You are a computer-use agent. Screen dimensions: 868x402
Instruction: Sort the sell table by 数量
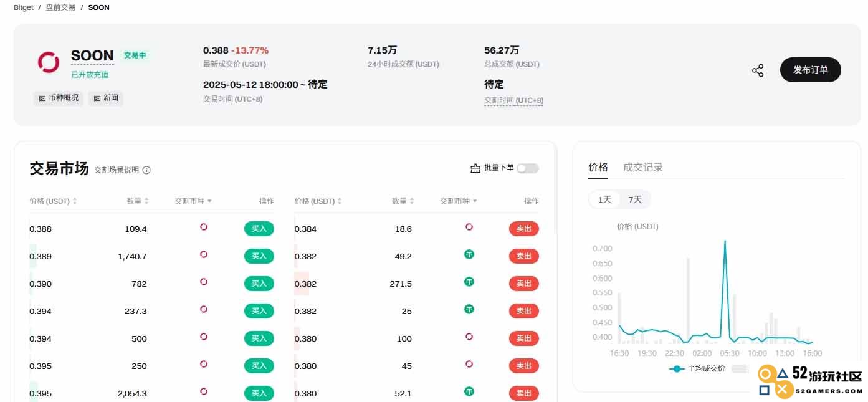point(403,201)
